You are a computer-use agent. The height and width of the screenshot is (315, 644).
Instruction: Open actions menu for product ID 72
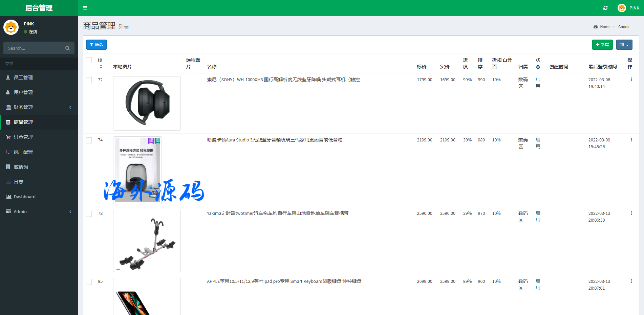[631, 80]
